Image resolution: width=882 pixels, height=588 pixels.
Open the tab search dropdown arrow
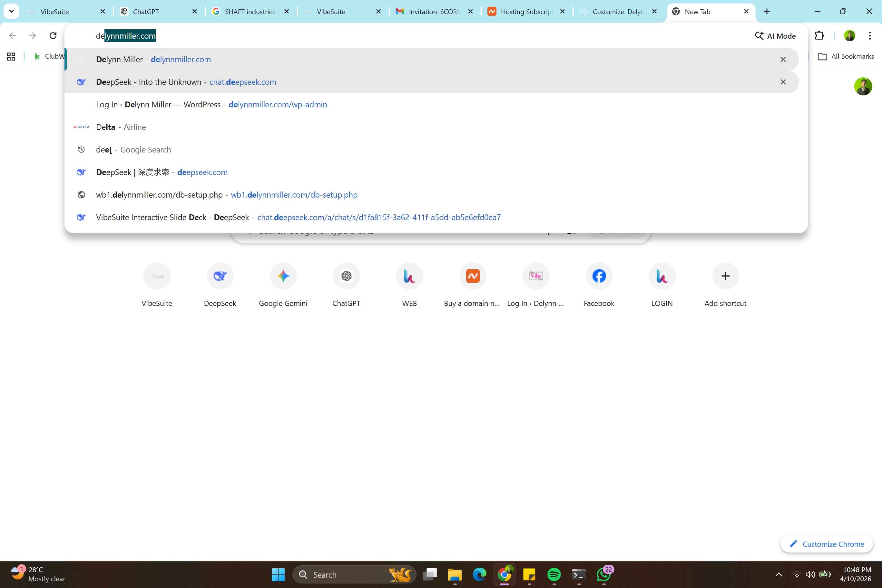(12, 11)
